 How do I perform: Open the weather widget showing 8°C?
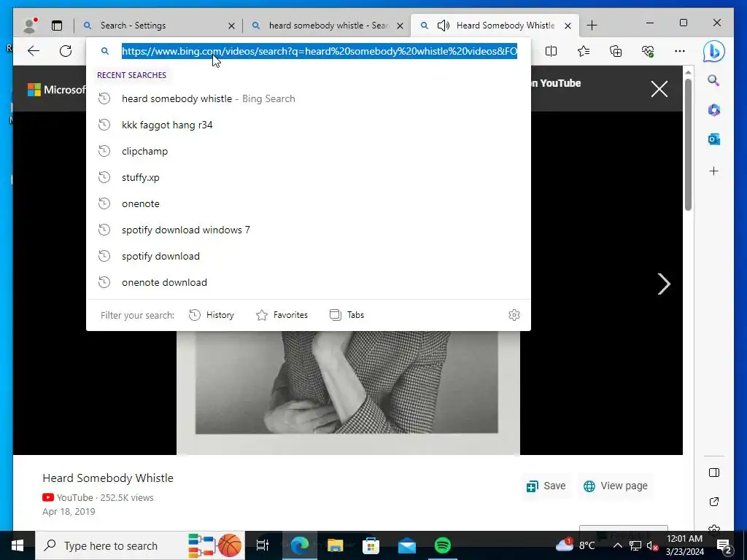576,545
